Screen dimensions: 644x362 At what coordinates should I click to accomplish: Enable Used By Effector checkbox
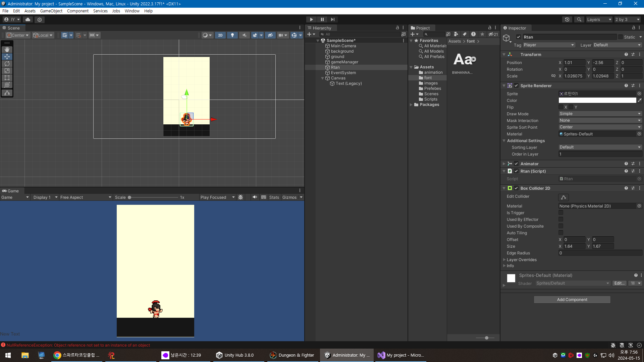[x=561, y=219]
